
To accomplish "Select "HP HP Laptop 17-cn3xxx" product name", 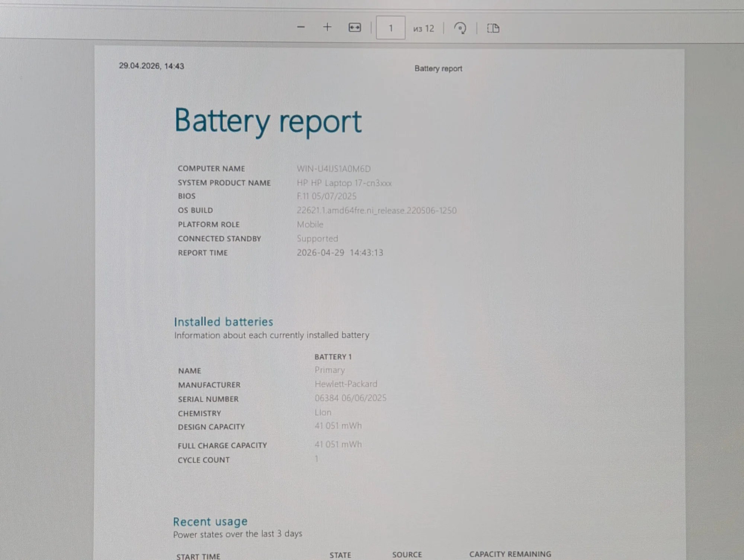I will click(344, 183).
